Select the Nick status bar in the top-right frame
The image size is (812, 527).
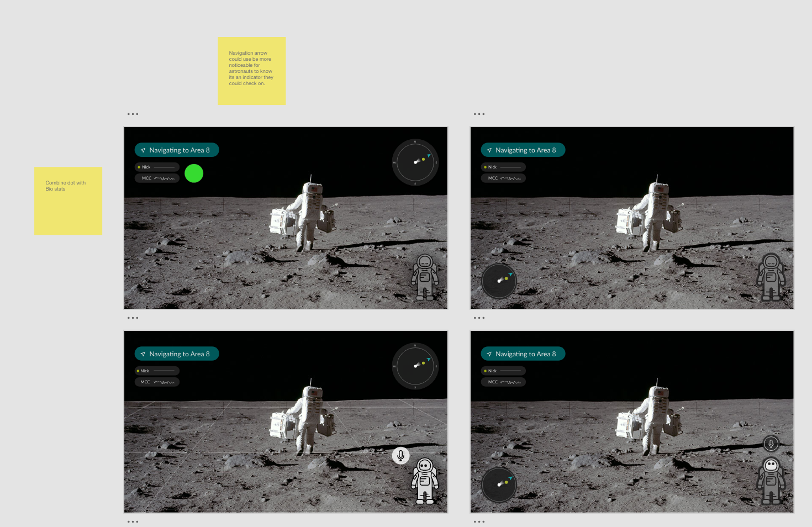click(503, 167)
